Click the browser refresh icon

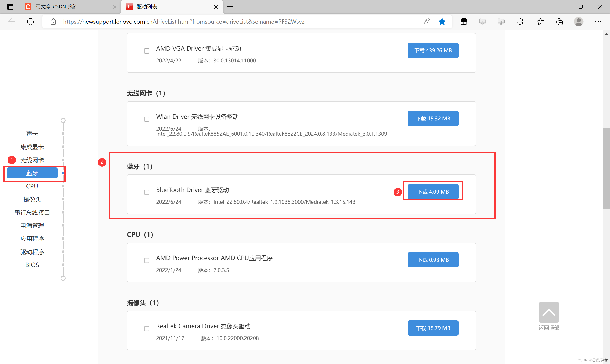click(30, 22)
